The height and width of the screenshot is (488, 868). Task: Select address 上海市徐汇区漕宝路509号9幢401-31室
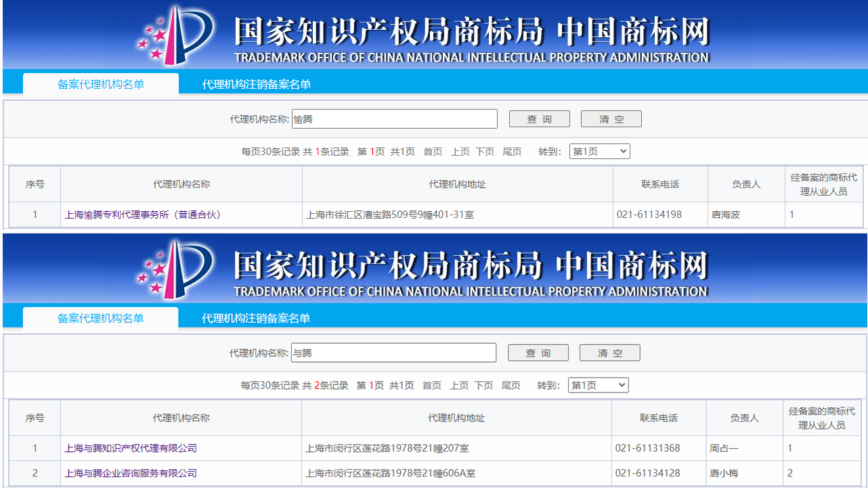click(x=390, y=215)
